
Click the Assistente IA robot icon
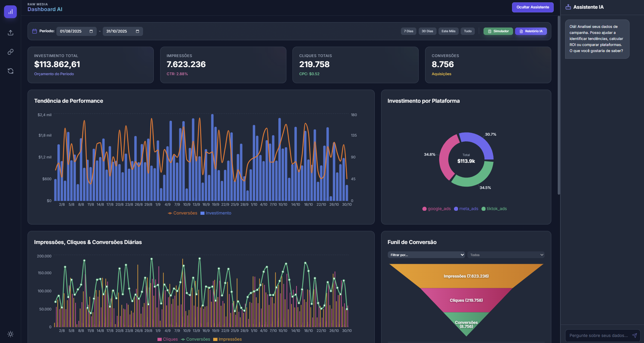point(568,7)
